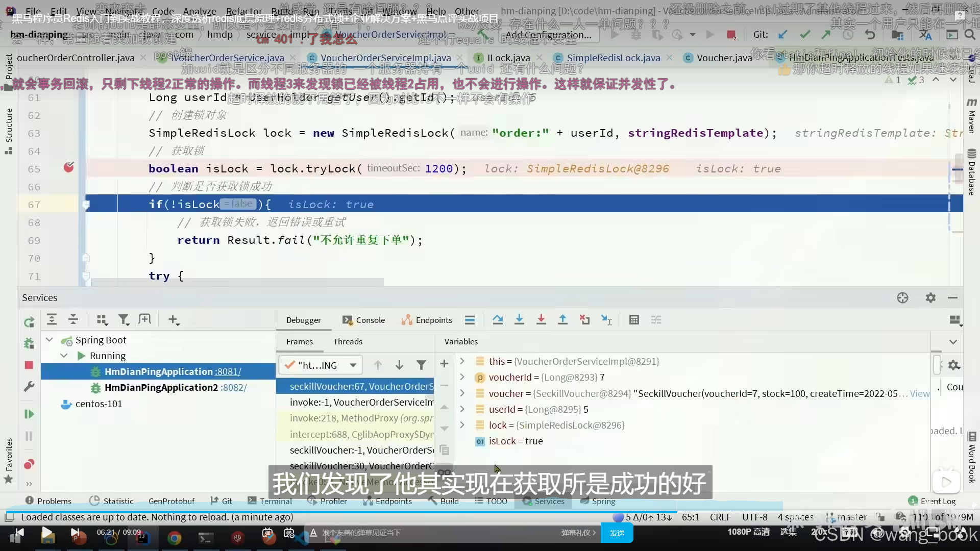Expand the voucher variable node

tap(462, 393)
